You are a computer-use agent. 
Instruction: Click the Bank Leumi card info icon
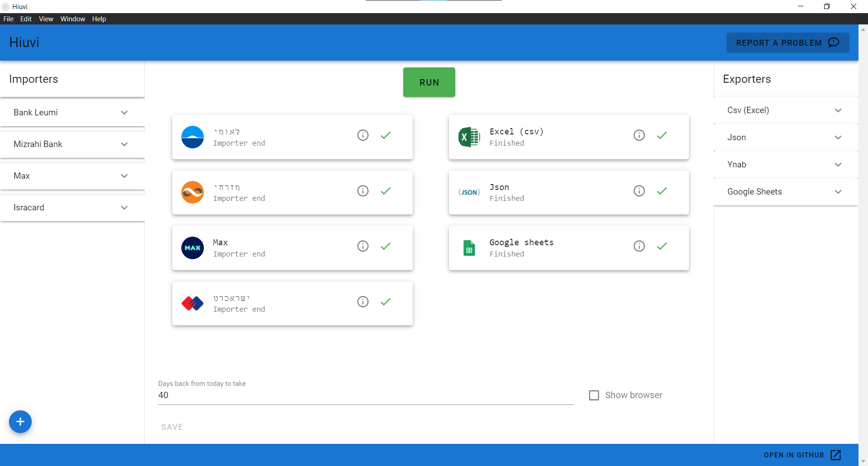[363, 135]
